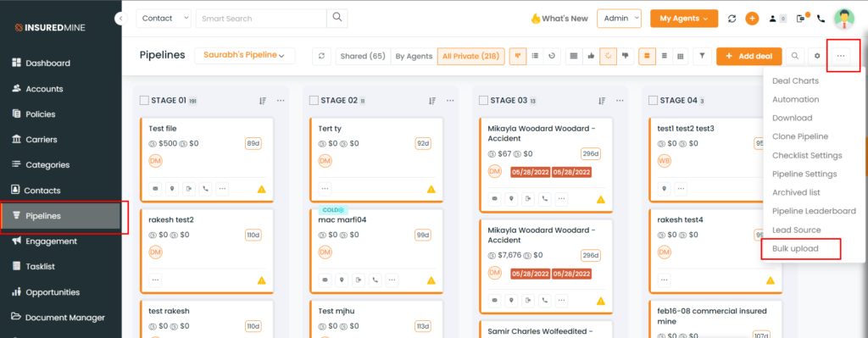Choose Clone Pipeline in the menu
This screenshot has height=338, width=868.
[800, 136]
